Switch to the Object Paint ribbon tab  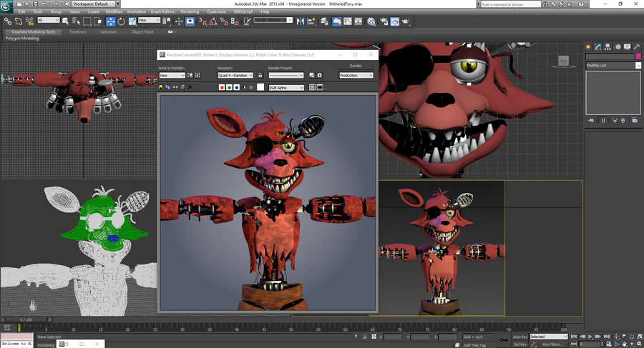coord(142,31)
